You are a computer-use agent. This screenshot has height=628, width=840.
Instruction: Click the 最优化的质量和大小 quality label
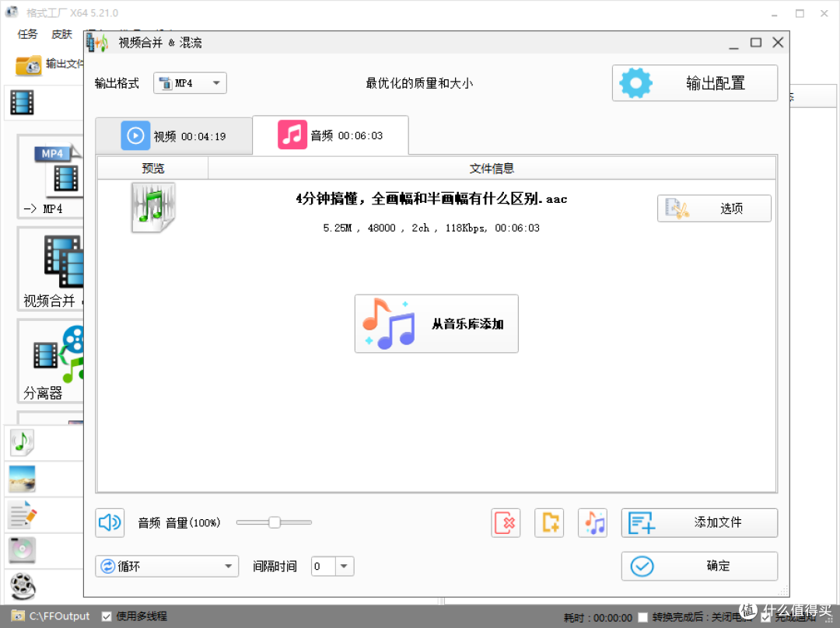pos(419,83)
